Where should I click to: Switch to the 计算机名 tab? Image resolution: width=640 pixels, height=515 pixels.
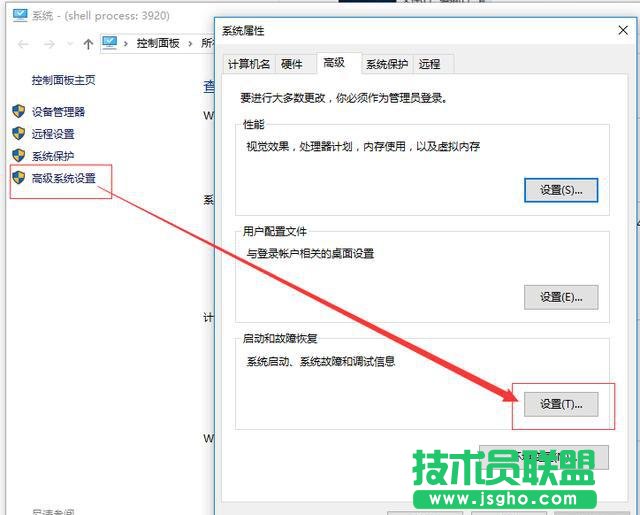tap(249, 64)
